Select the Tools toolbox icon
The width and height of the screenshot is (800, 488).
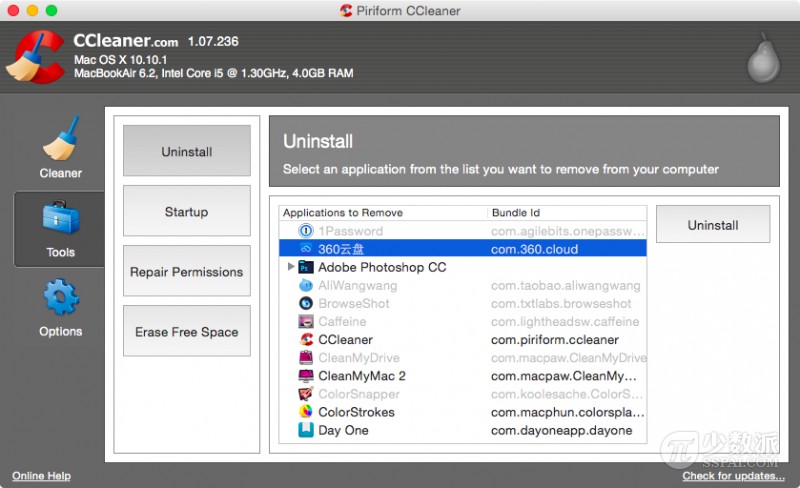tap(61, 218)
